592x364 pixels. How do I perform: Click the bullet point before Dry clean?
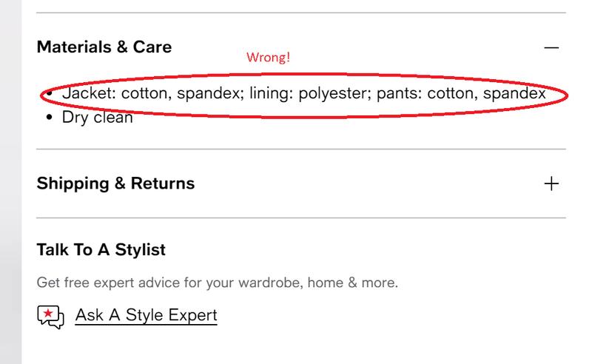tap(48, 117)
